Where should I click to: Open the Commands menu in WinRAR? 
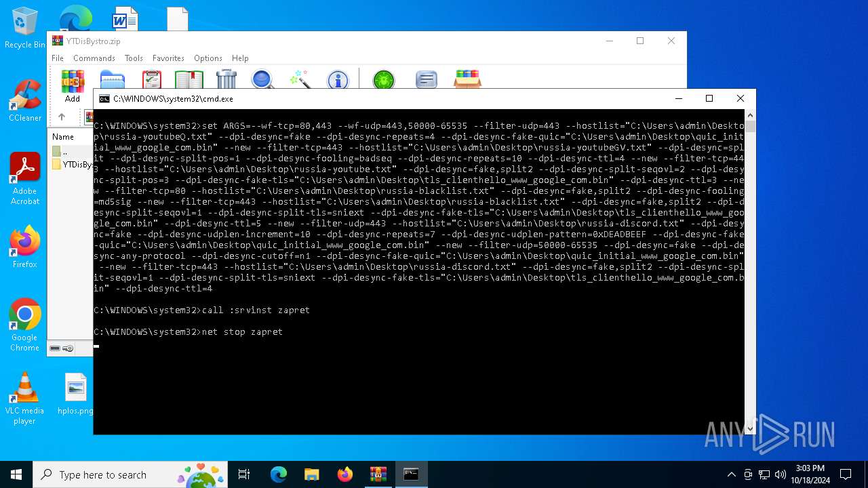click(94, 58)
